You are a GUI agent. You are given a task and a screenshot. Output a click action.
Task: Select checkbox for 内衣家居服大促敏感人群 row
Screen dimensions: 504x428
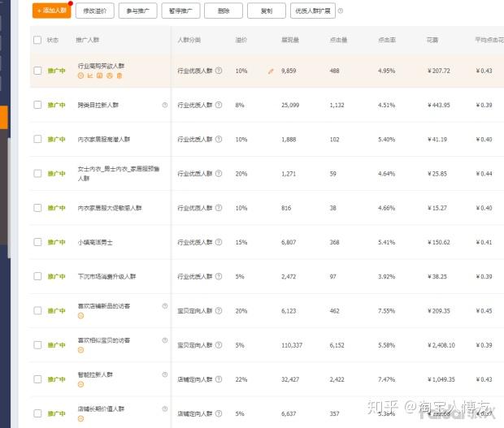pyautogui.click(x=37, y=208)
